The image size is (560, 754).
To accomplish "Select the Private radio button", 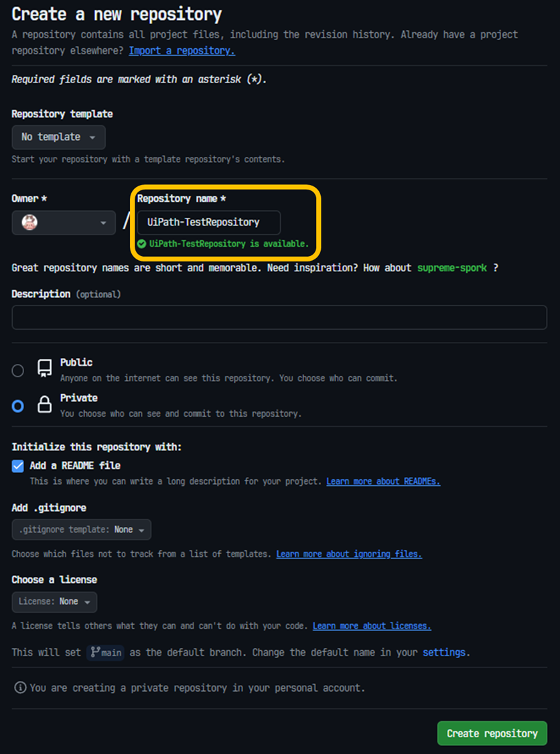I will pos(17,405).
